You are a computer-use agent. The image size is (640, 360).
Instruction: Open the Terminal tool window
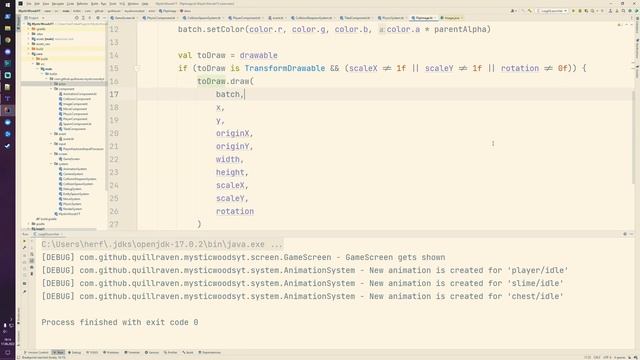(132, 352)
